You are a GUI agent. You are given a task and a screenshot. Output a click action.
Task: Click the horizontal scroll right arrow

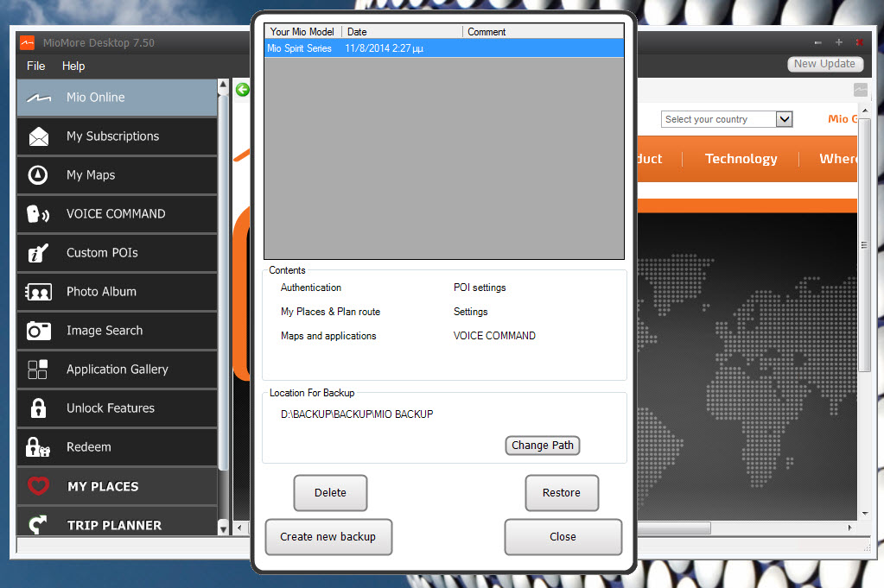[849, 528]
